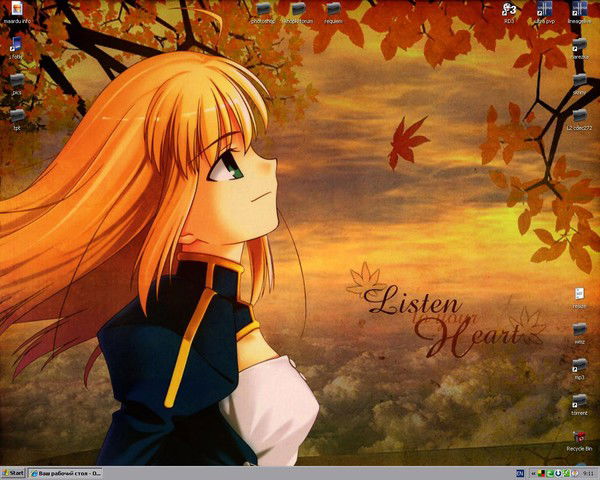This screenshot has height=480, width=600.
Task: Open the ultima pvp desktop shortcut
Action: coord(544,9)
